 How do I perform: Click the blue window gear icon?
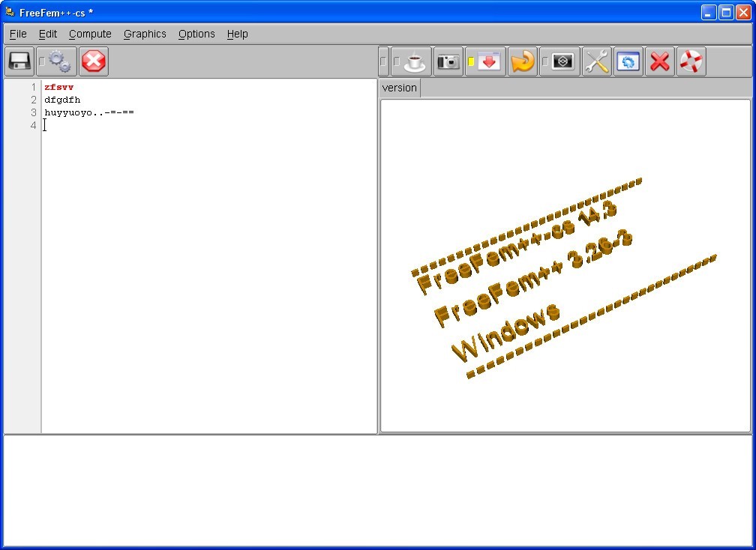(628, 61)
